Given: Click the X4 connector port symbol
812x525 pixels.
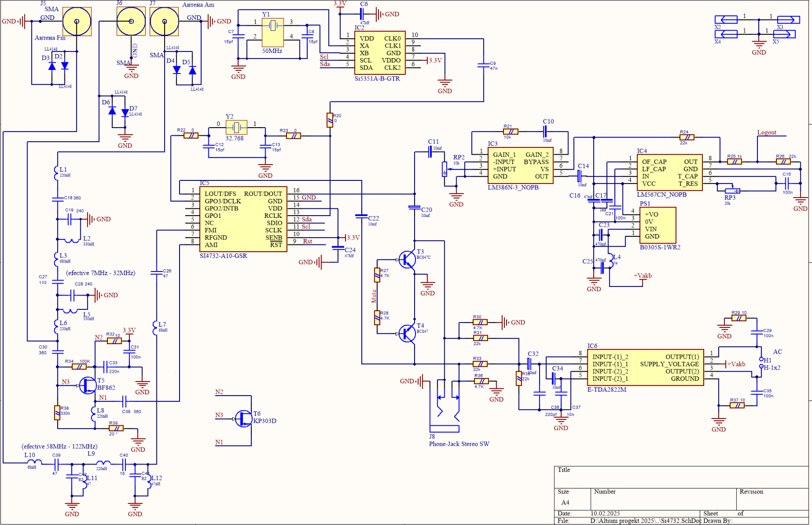Looking at the screenshot, I should (x=726, y=34).
